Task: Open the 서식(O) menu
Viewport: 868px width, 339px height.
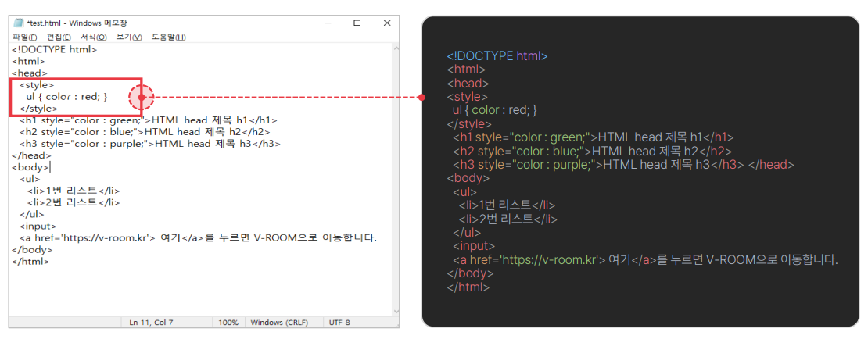Action: 94,37
